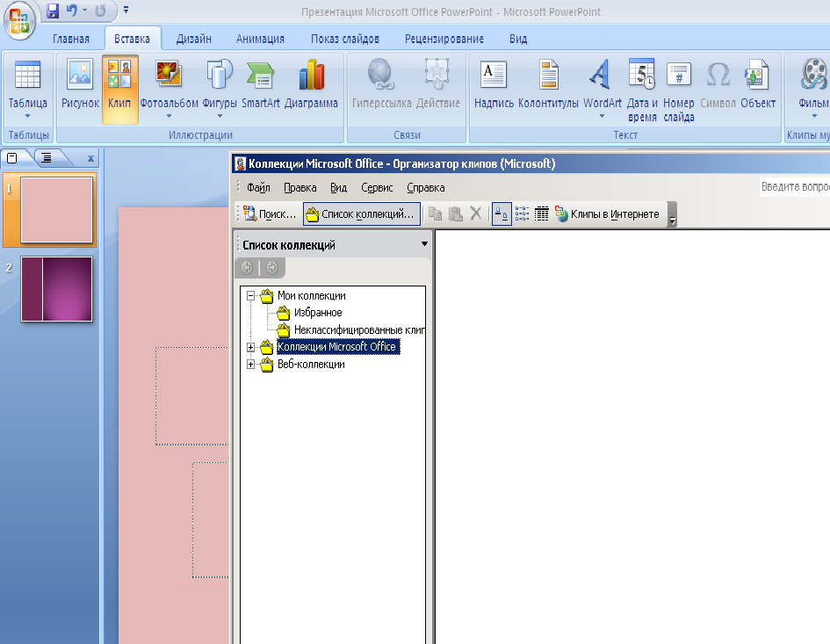Switch to the Главная ribbon tab

tap(71, 39)
